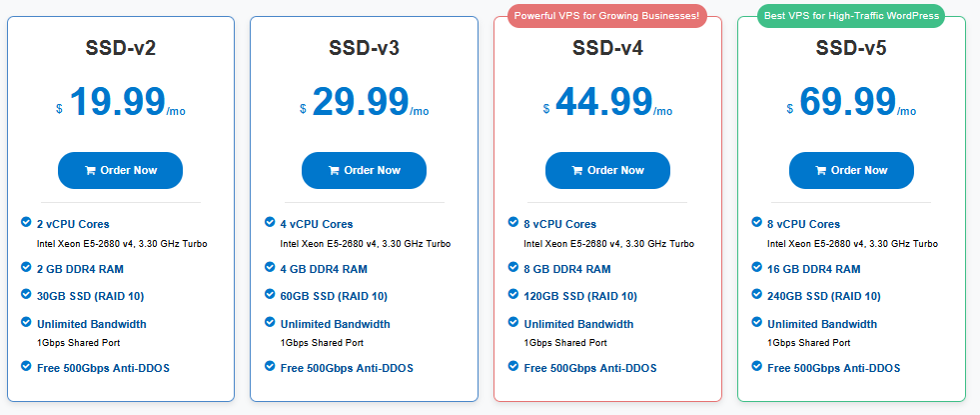Click the checkmark beside 16 GB DDR4 RAM
Screen dimensions: 980x415
(x=757, y=268)
